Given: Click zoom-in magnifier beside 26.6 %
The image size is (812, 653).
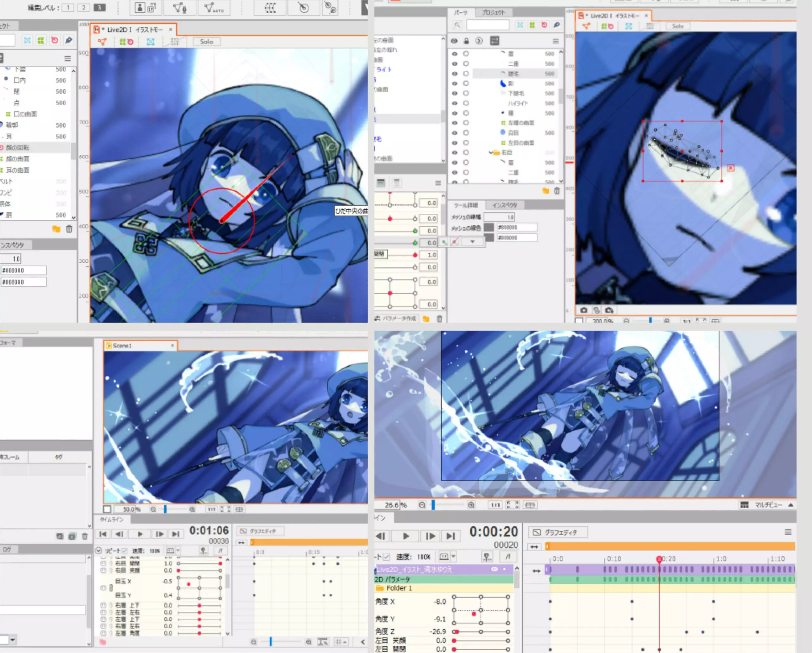Looking at the screenshot, I should [471, 505].
